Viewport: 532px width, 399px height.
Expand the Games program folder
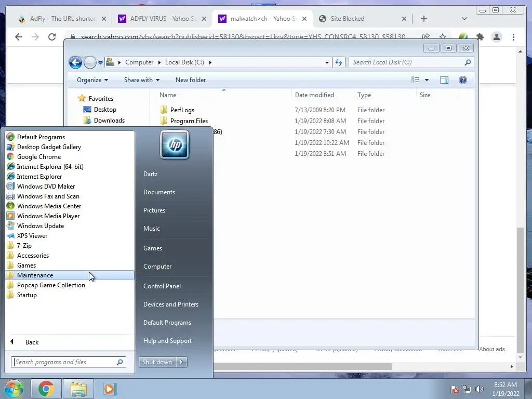[26, 265]
